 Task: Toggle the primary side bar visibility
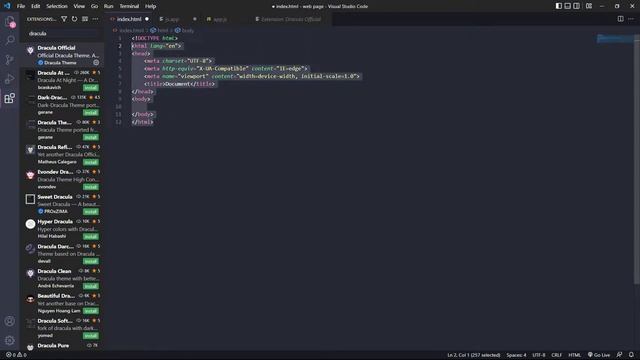pos(559,6)
